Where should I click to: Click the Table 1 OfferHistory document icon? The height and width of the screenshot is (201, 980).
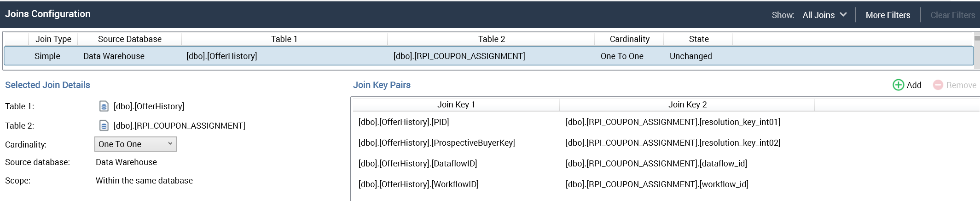click(x=104, y=106)
